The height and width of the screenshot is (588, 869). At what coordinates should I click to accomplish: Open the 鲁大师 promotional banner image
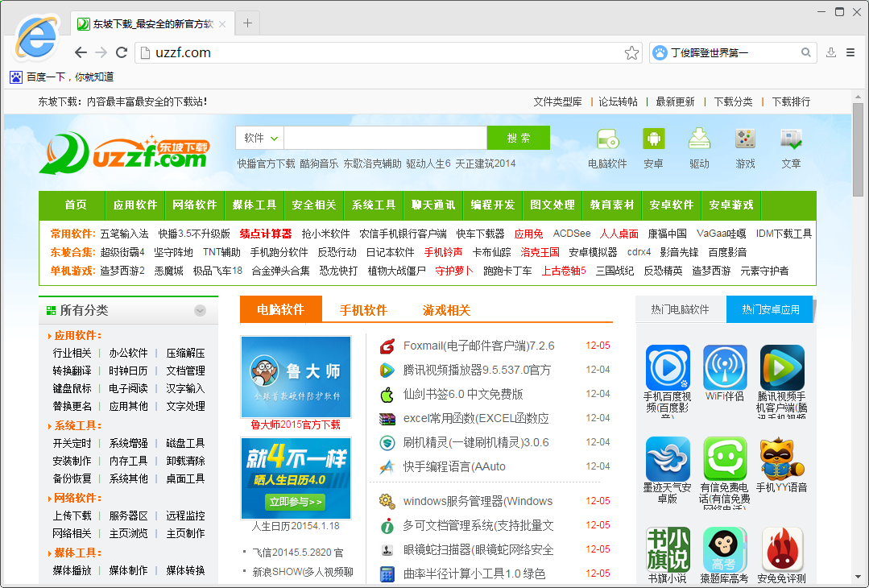tap(296, 377)
